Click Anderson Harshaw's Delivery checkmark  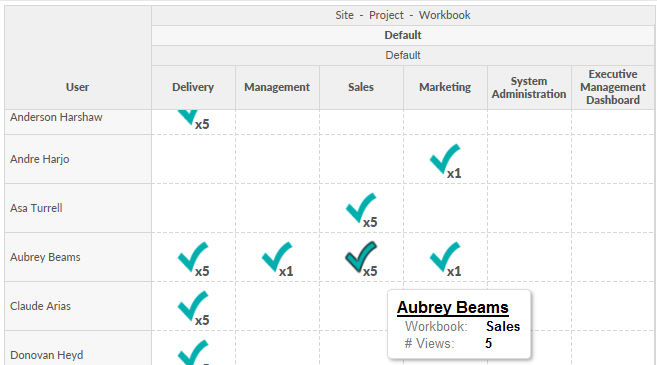click(188, 117)
